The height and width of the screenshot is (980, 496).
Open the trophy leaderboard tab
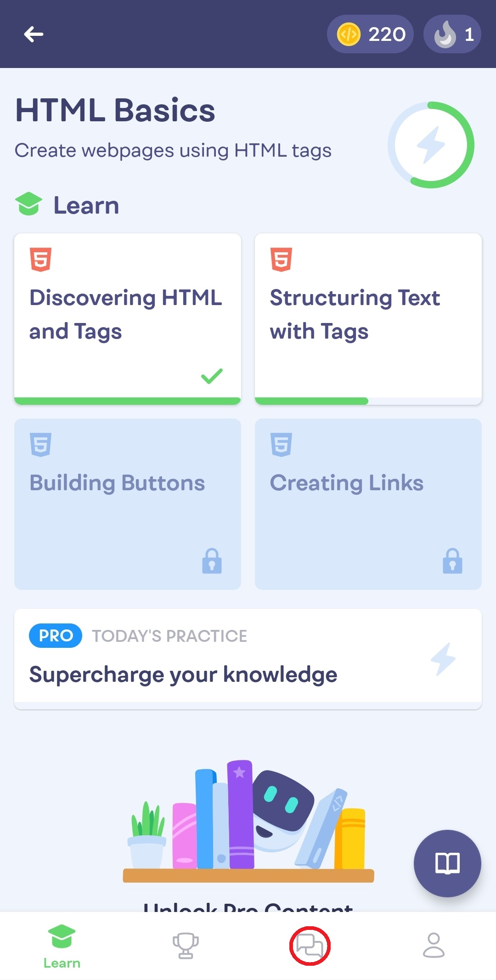186,946
